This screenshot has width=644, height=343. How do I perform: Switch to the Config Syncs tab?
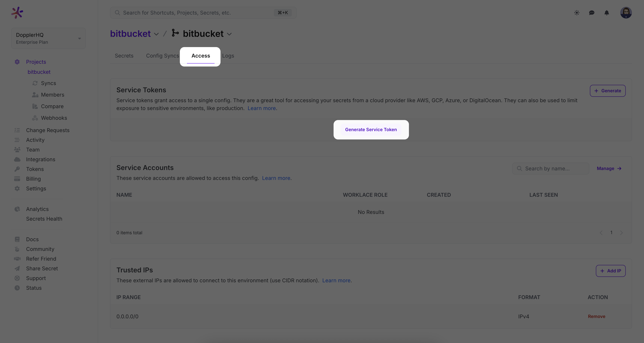162,56
